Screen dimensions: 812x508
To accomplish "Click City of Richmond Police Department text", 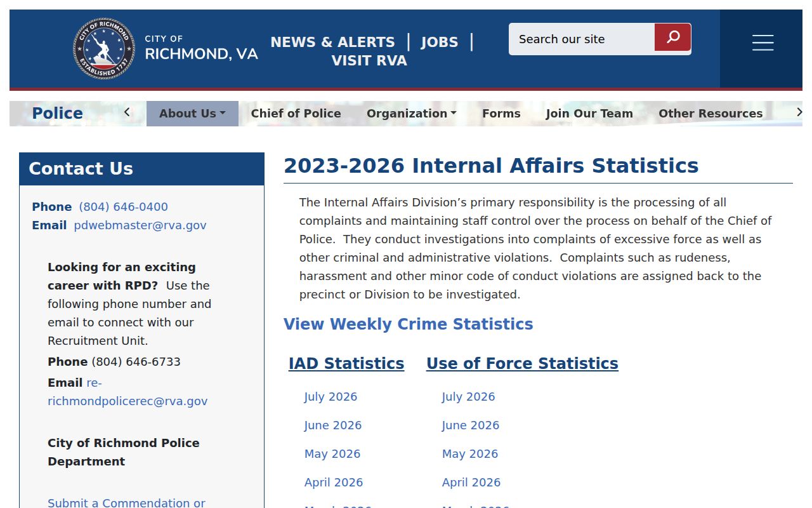I will 124,452.
